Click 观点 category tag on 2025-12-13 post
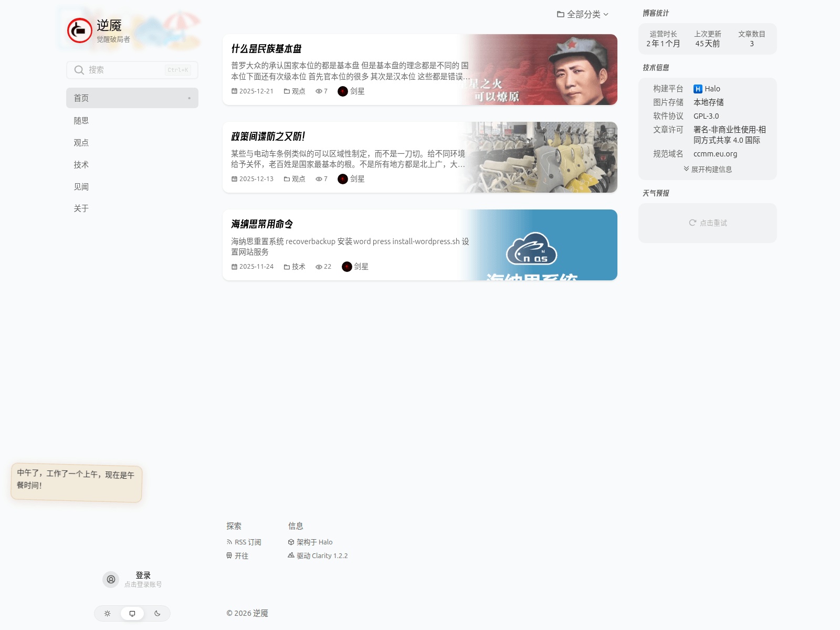840x630 pixels. [x=295, y=179]
